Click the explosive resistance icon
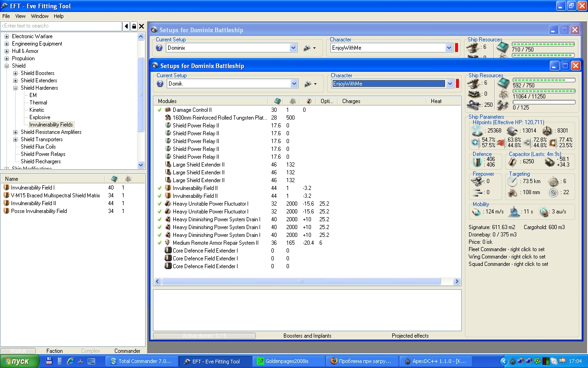This screenshot has height=368, width=588. pos(553,142)
